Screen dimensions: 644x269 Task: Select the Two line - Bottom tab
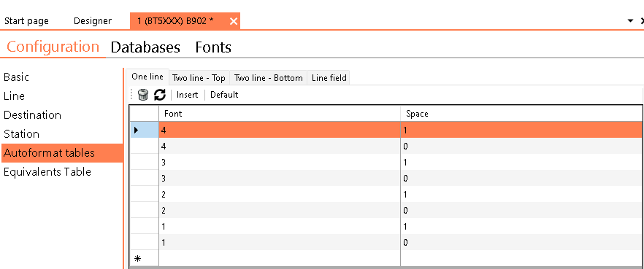coord(268,78)
